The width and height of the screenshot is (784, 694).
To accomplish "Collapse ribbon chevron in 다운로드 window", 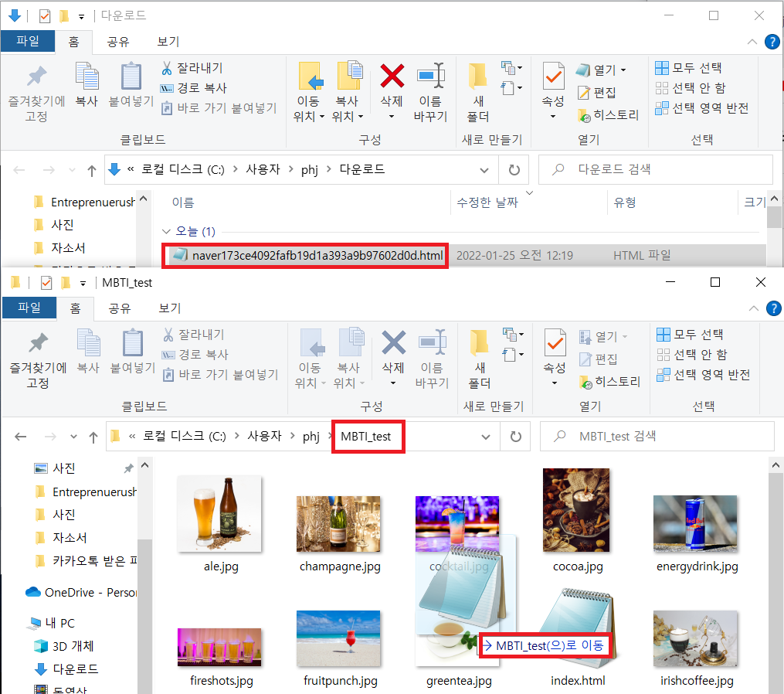I will pyautogui.click(x=752, y=42).
